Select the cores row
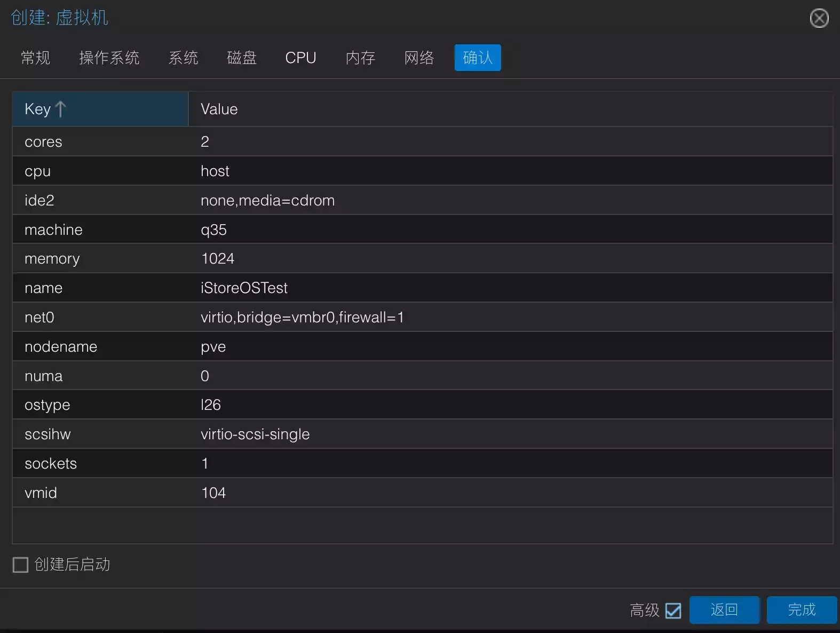The height and width of the screenshot is (633, 840). coord(422,141)
